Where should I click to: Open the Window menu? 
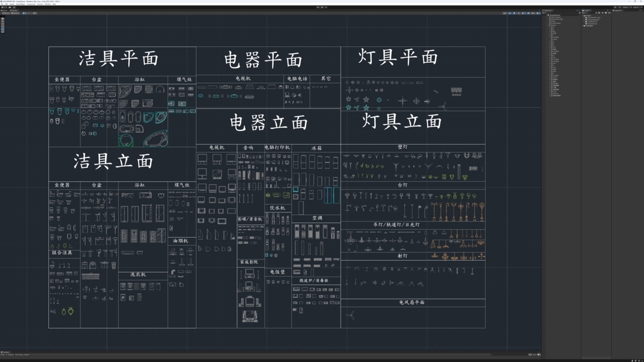coord(47,4)
